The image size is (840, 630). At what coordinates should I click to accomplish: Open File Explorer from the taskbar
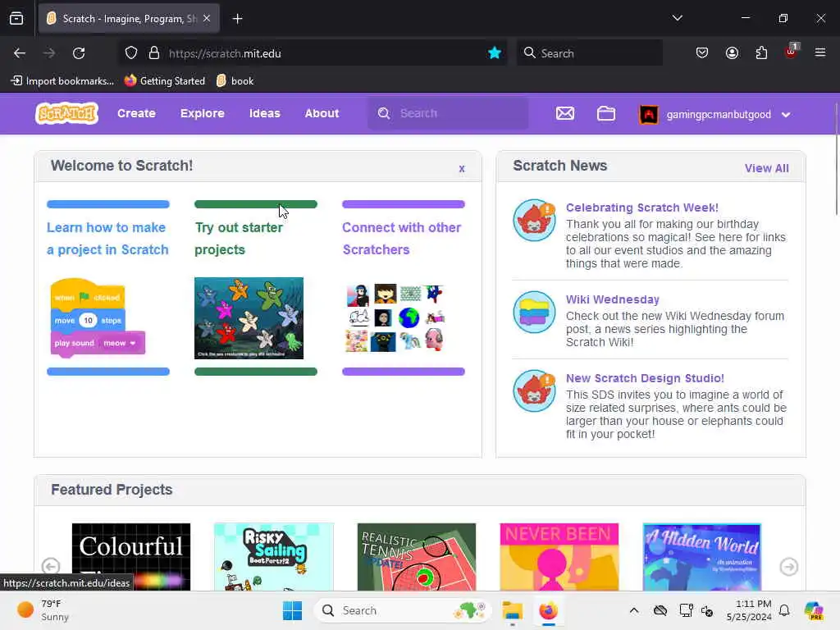tap(512, 610)
